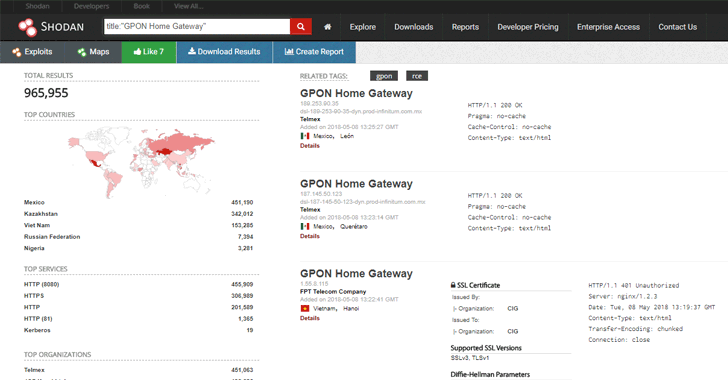Viewport: 728px width, 380px height.
Task: Filter by Telmex in Top Organizations
Action: [x=34, y=370]
